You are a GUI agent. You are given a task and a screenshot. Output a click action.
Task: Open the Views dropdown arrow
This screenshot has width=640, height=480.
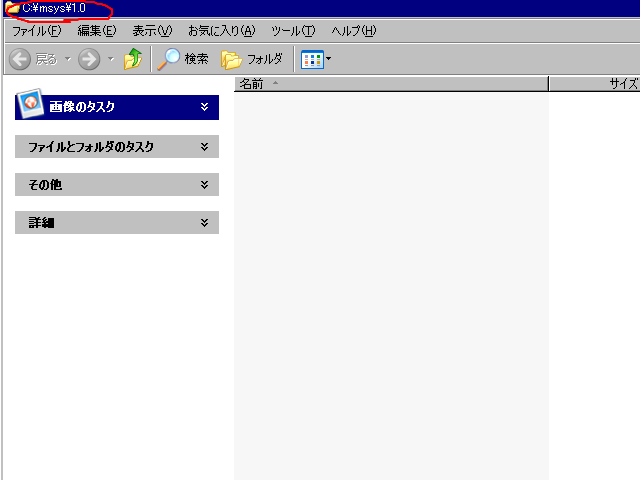328,59
